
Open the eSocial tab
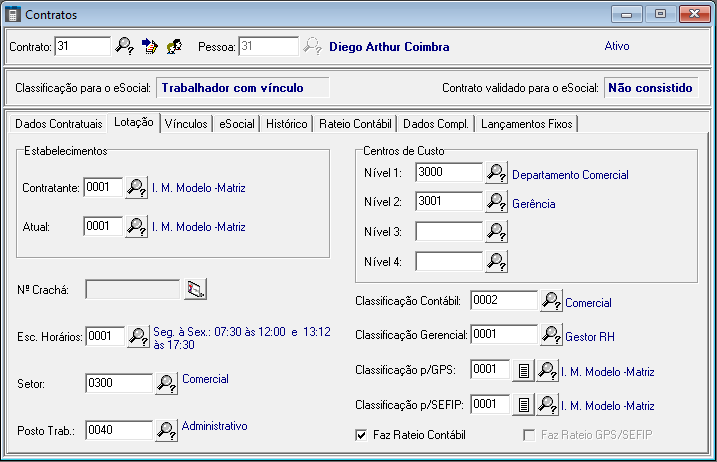[x=237, y=124]
